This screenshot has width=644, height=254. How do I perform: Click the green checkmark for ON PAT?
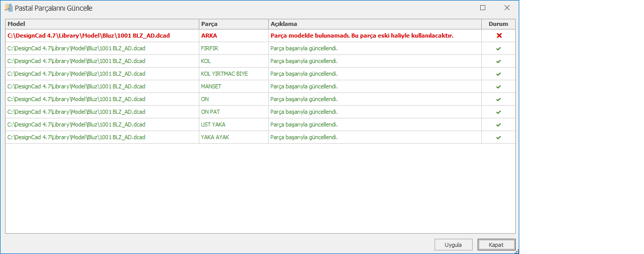coord(498,112)
